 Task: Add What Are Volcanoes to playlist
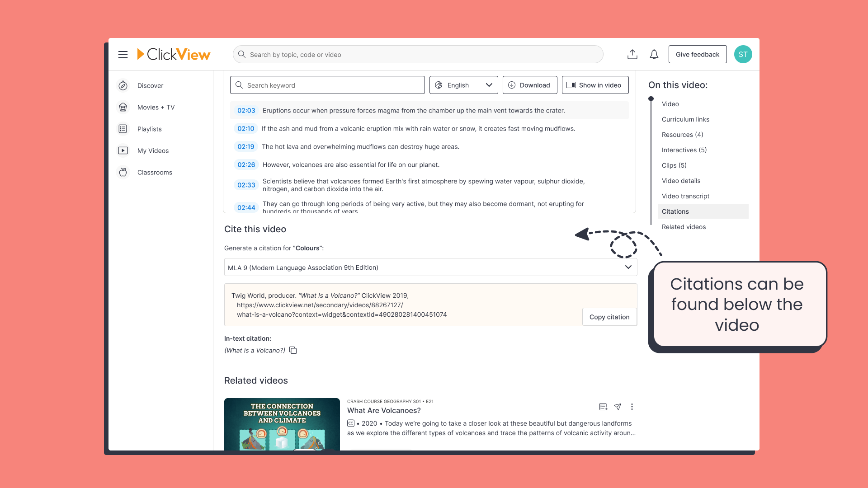[603, 407]
